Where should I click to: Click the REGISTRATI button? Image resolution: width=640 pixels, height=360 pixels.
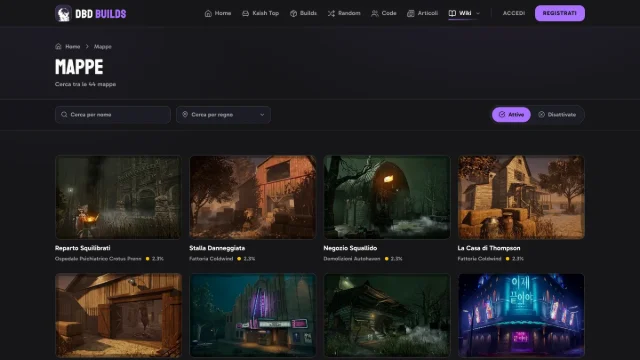pos(560,13)
